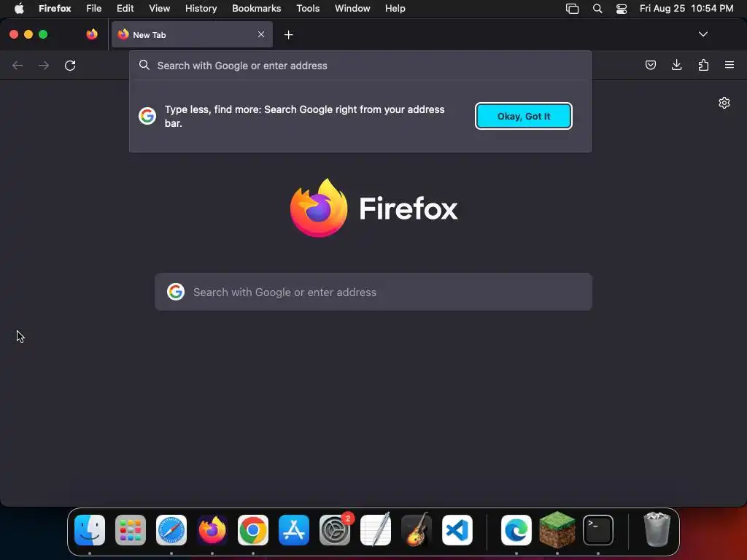Click the Firefox icon in the Dock
The height and width of the screenshot is (560, 747).
[x=212, y=530]
